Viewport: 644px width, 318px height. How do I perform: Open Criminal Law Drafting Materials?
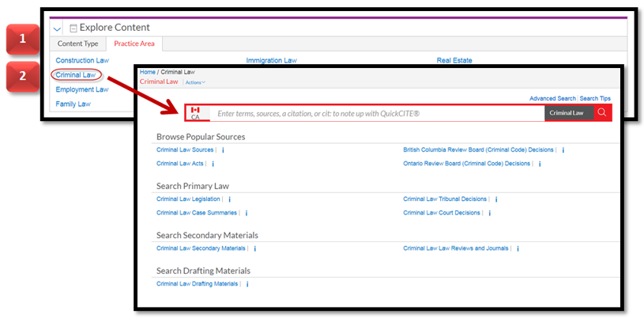coord(197,284)
